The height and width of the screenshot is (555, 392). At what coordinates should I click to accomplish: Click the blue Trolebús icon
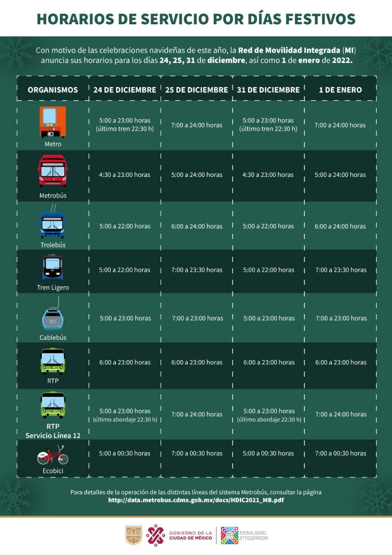point(52,224)
